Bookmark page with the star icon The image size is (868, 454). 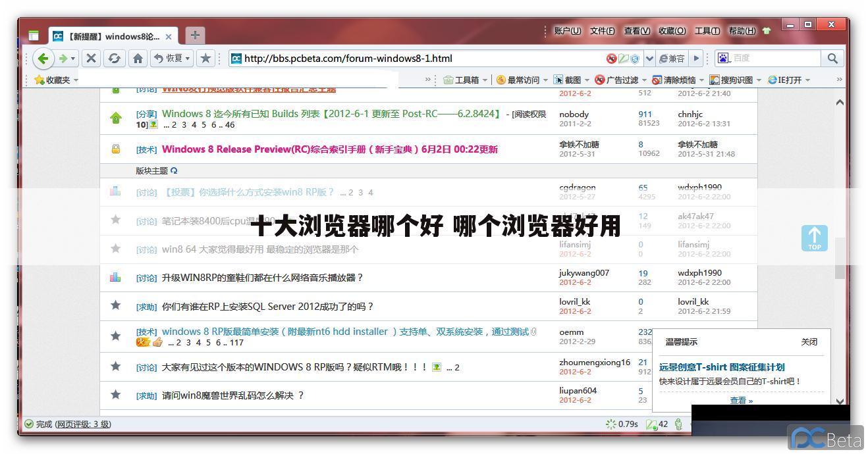(x=205, y=59)
